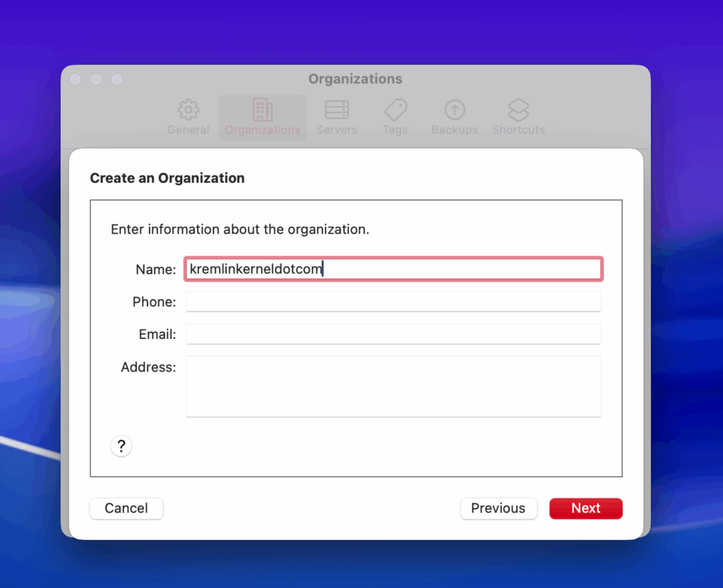This screenshot has height=588, width=723.
Task: Go back with the Previous button
Action: [x=498, y=508]
